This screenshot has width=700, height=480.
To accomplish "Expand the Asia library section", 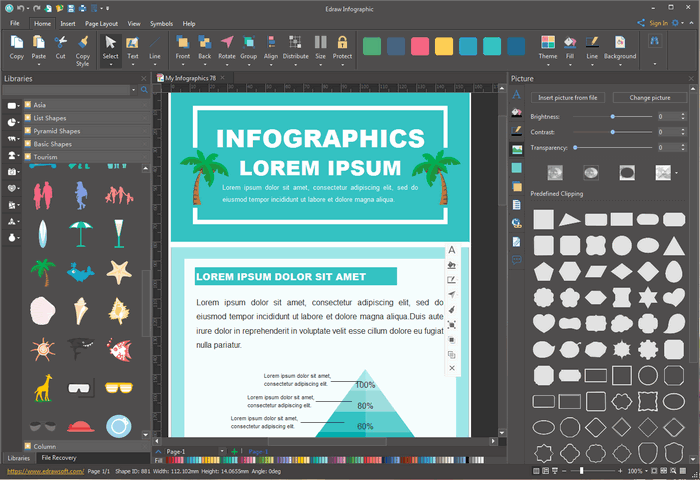I will tap(40, 104).
